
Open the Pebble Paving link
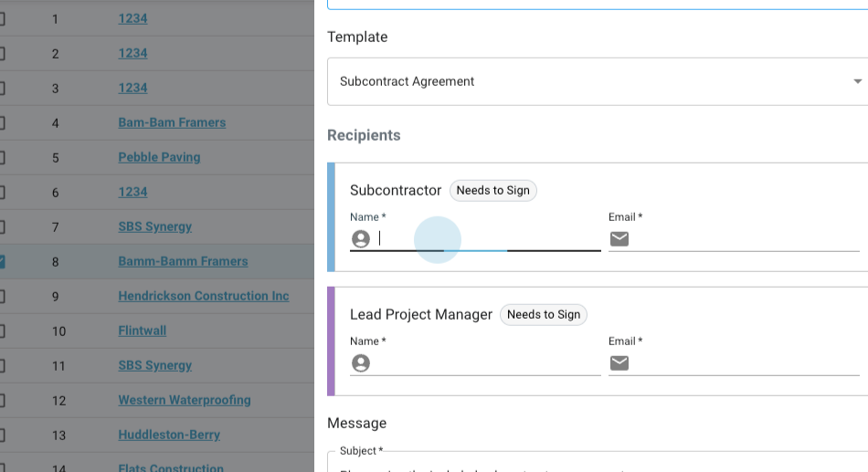pos(159,157)
